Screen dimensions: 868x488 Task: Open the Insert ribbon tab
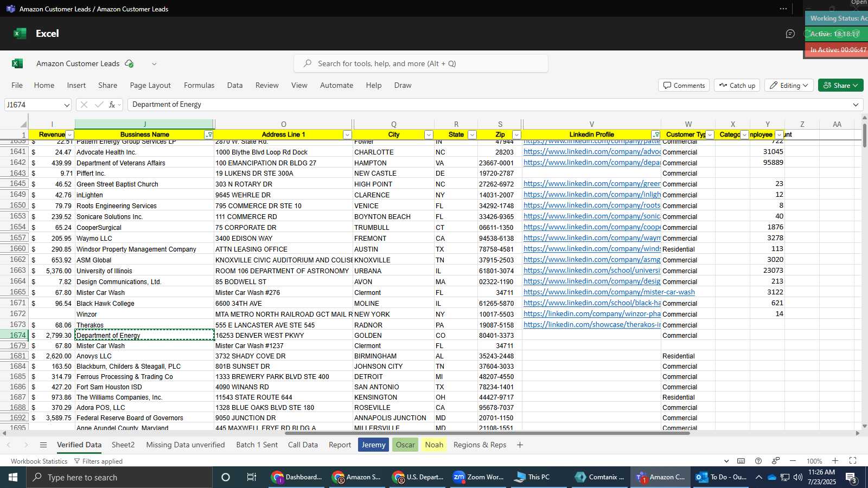click(76, 85)
